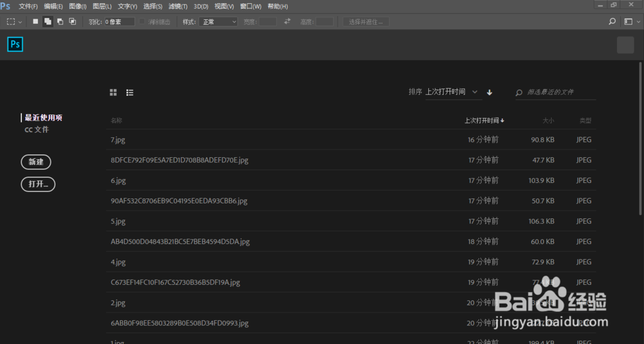
Task: Select the rectangular marquee tool preset icon
Action: coord(11,22)
